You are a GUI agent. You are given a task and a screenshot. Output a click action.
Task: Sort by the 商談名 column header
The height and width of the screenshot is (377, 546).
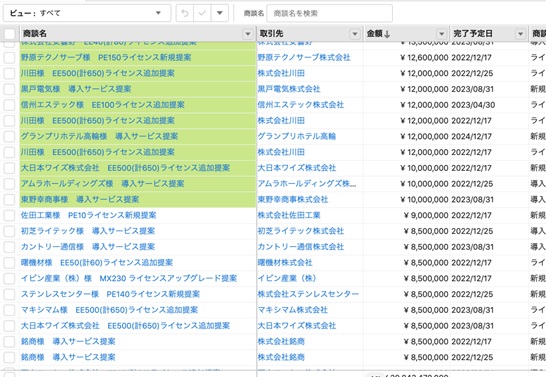tap(35, 34)
